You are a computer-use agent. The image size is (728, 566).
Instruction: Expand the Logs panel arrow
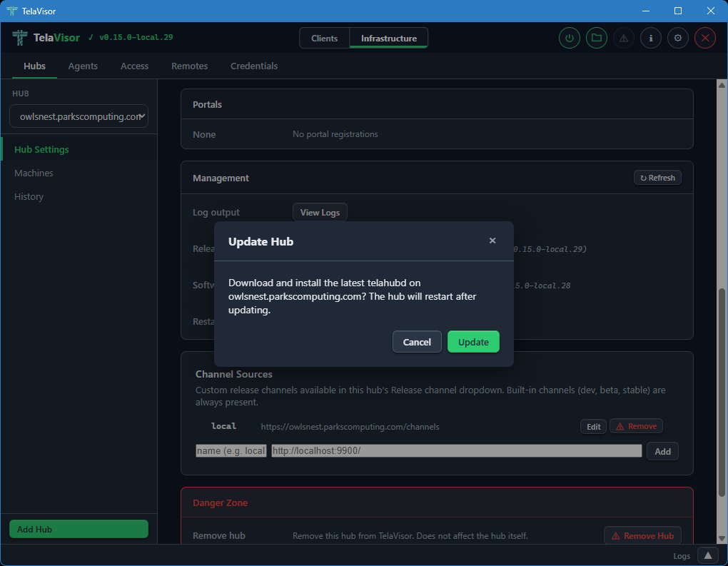[x=707, y=555]
